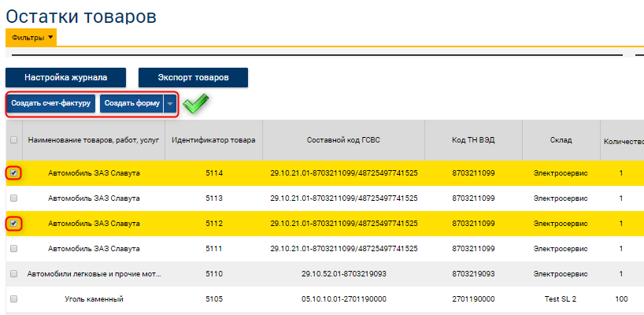Click the green checkmark icon

(195, 103)
